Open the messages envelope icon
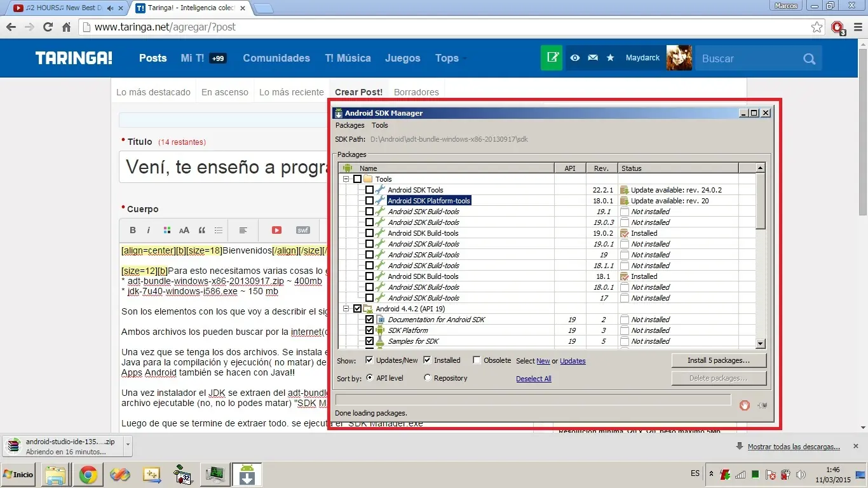 tap(593, 58)
